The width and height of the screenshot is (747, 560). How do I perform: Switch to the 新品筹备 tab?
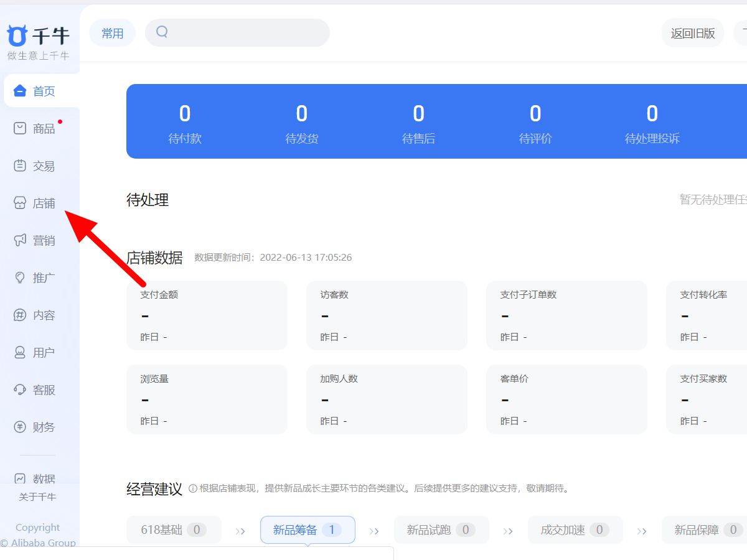pyautogui.click(x=308, y=530)
